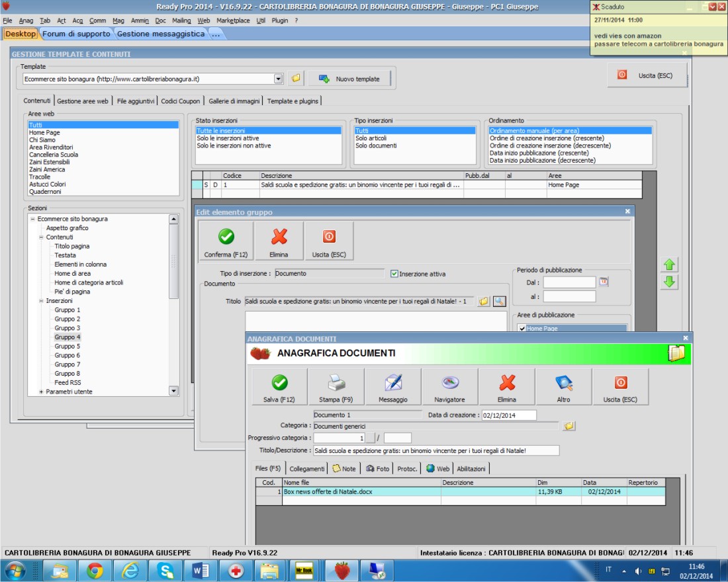Click scroll up arrow in Sezioni tree

pos(173,219)
